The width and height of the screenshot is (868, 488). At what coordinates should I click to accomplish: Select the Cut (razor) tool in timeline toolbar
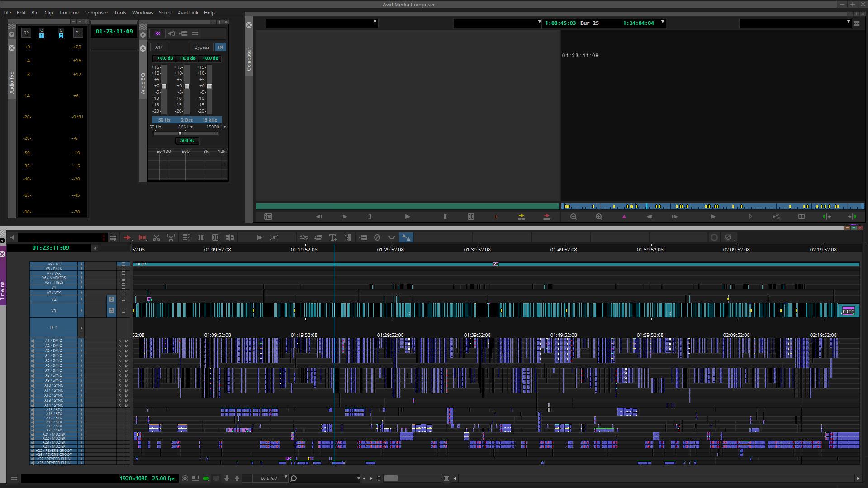tap(157, 237)
